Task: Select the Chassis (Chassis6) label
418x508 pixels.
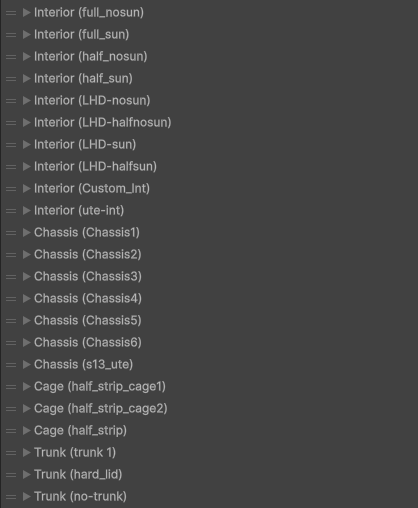Action: tap(88, 343)
